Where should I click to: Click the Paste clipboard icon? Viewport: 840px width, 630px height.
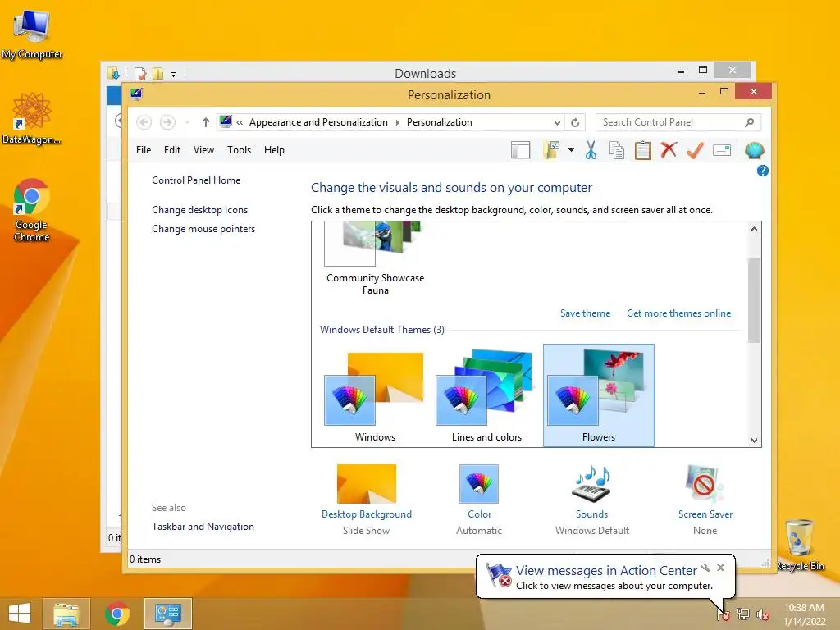pyautogui.click(x=643, y=151)
